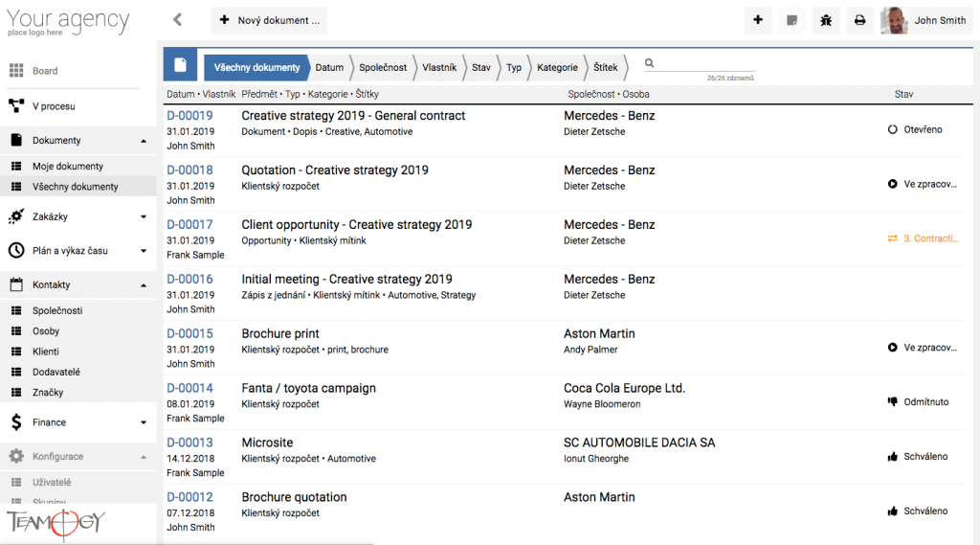This screenshot has width=980, height=545.
Task: Select Všechny dokumenty in sidebar
Action: tap(78, 187)
